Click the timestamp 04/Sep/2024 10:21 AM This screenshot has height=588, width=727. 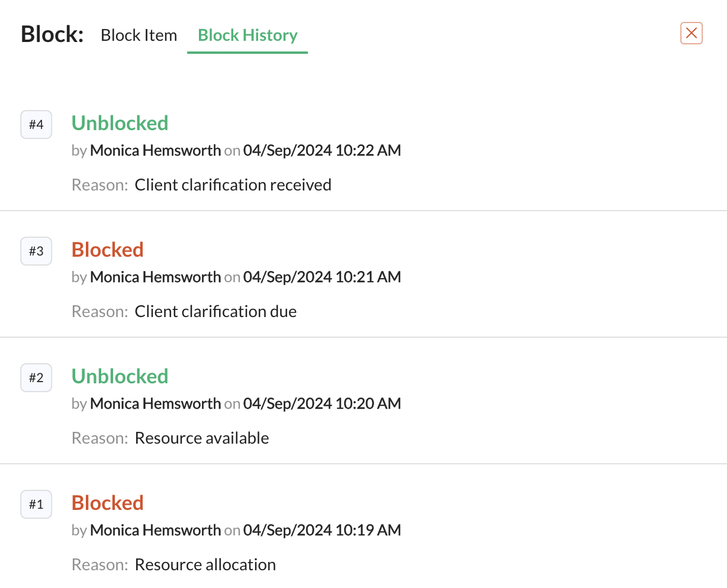321,277
